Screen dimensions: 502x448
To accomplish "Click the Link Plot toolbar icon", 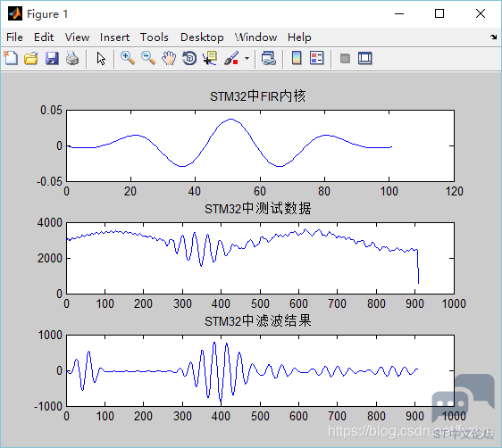I will click(269, 59).
